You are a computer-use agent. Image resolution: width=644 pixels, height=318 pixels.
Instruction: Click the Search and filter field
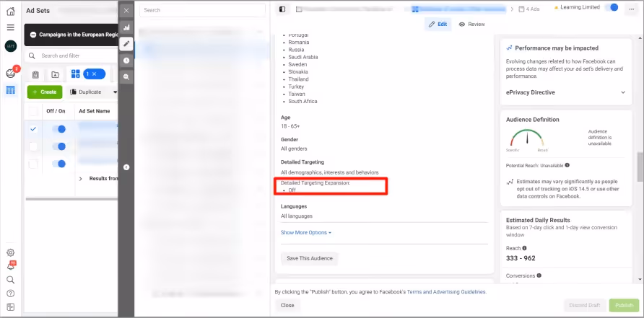point(72,56)
